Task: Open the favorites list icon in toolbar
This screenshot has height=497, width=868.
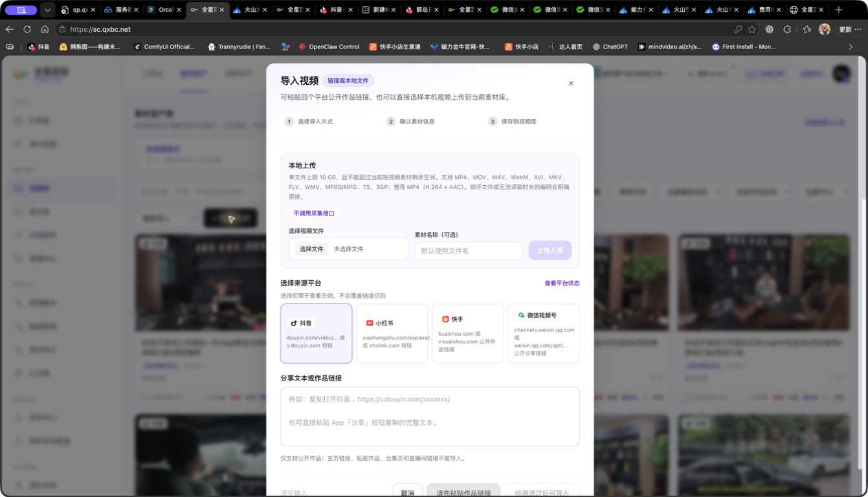Action: click(807, 29)
